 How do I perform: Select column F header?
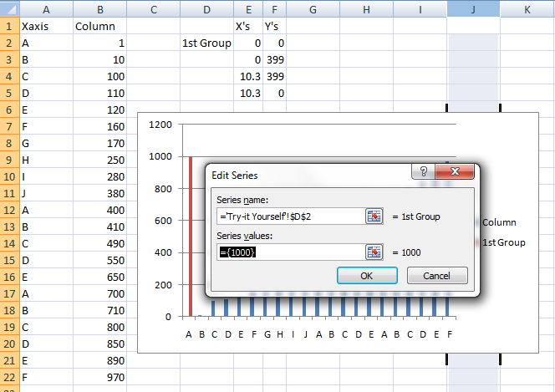click(275, 9)
